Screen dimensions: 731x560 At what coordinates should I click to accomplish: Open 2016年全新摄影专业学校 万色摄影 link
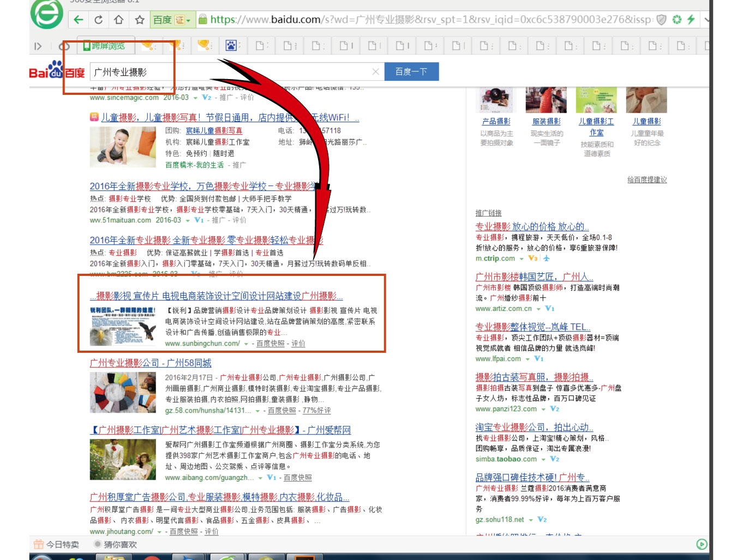coord(203,186)
